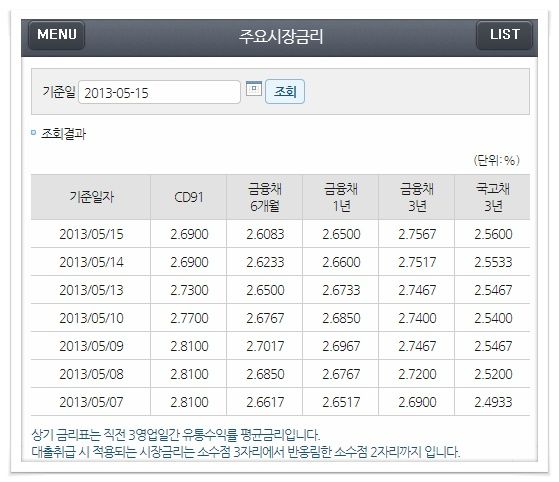Click 3-year bond value 2.7567

pos(417,234)
